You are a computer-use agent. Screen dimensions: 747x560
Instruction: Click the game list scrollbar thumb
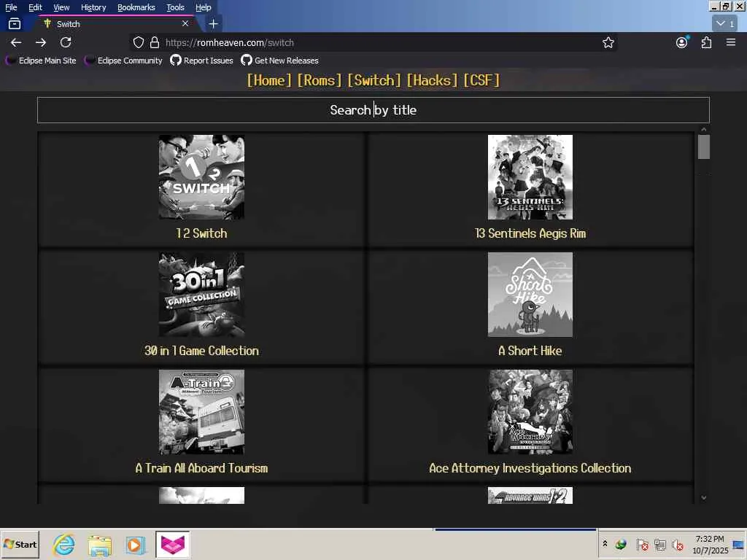tap(704, 147)
